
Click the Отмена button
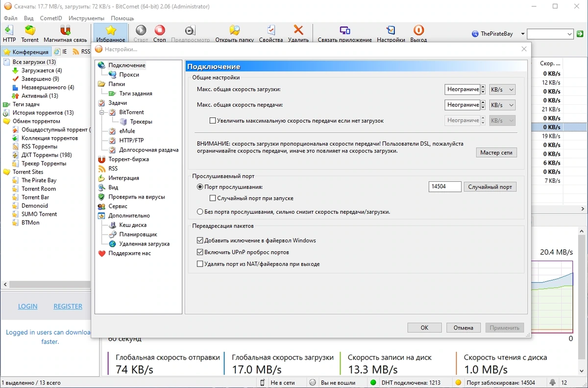click(463, 328)
